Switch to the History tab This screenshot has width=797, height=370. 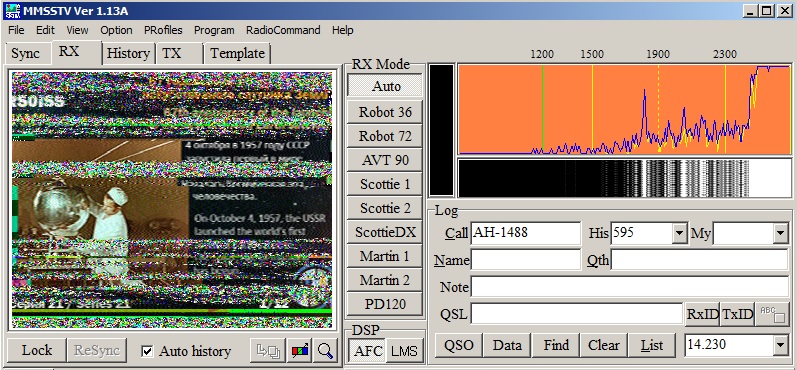(x=128, y=53)
